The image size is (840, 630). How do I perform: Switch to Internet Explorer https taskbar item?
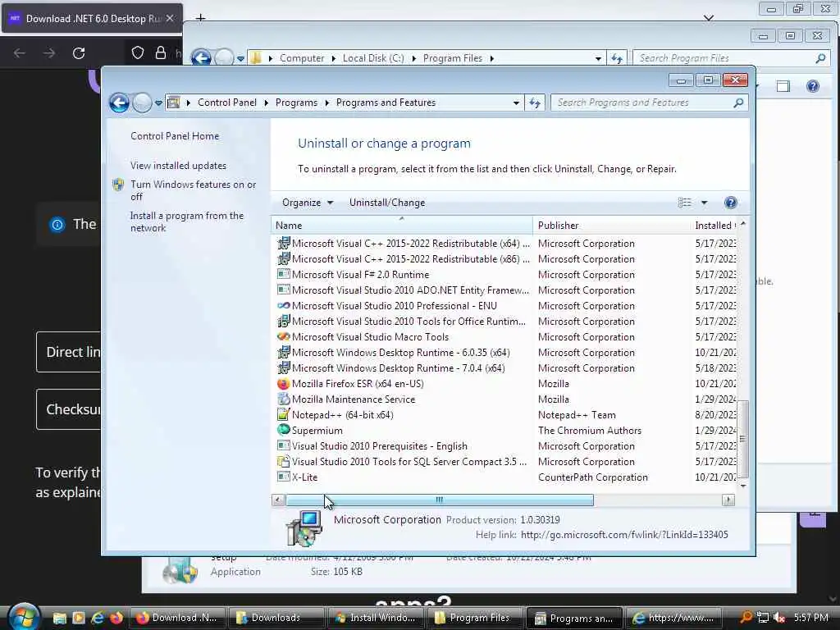(674, 618)
